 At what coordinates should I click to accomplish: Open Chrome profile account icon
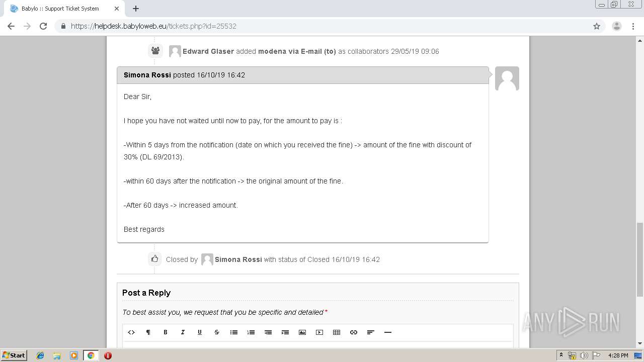tap(617, 26)
